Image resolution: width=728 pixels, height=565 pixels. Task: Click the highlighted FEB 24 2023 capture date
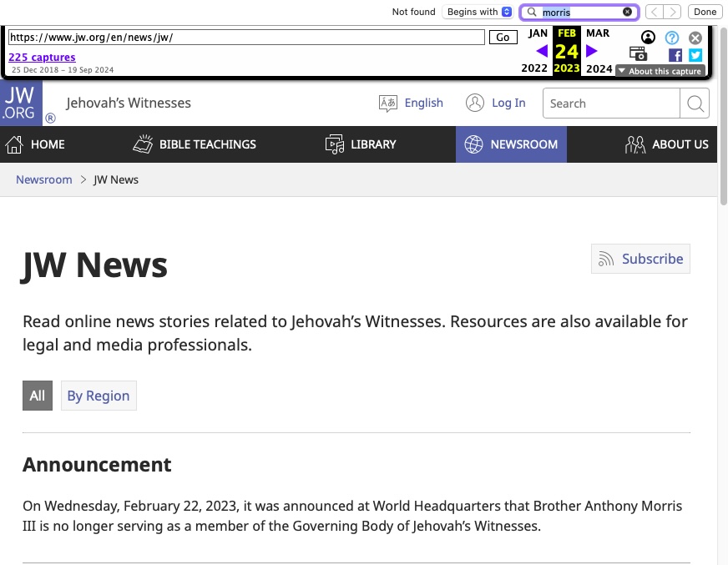[567, 51]
